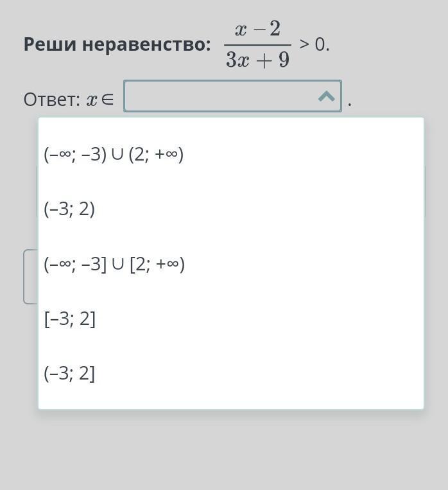Screen dimensions: 448x490
Task: Select option (−∞; −3) ∪ (2; +∞)
Action: pos(231,154)
